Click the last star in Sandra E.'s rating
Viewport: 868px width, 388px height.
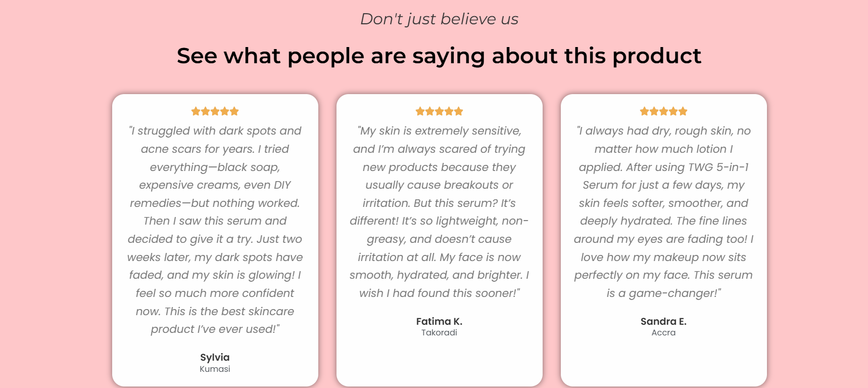(x=683, y=111)
